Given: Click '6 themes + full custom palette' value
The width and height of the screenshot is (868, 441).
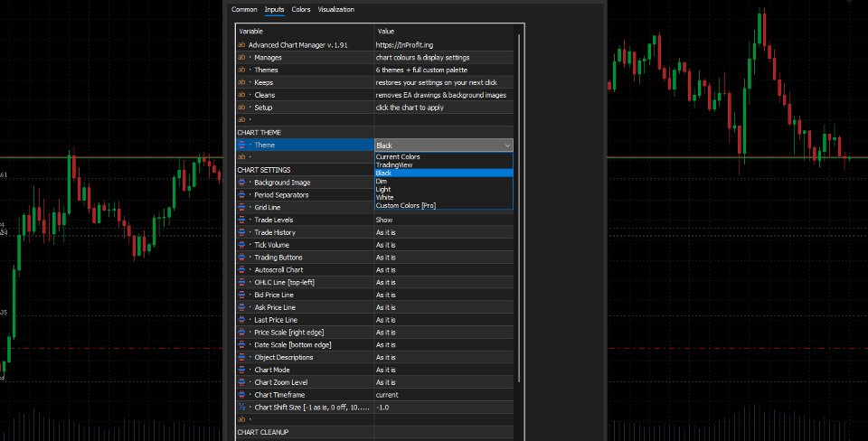Looking at the screenshot, I should [x=422, y=70].
